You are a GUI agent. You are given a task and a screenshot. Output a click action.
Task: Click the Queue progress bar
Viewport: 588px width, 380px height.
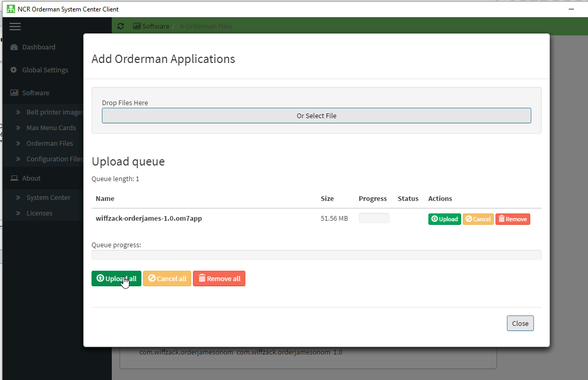tap(316, 255)
